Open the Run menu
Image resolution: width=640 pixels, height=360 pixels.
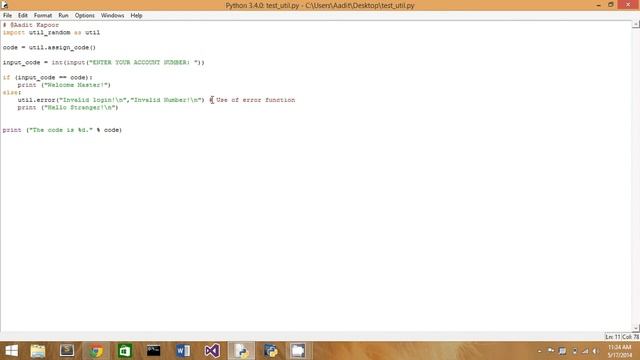pyautogui.click(x=63, y=16)
